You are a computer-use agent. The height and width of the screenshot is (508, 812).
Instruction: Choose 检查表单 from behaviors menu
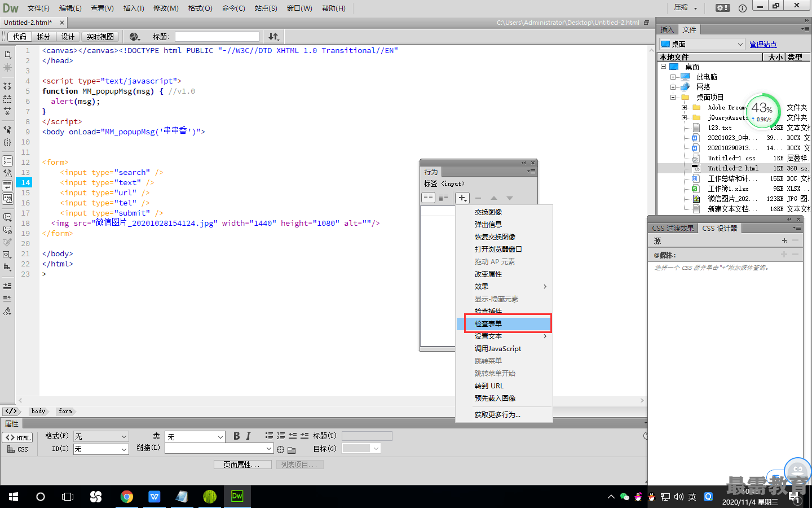pyautogui.click(x=504, y=323)
